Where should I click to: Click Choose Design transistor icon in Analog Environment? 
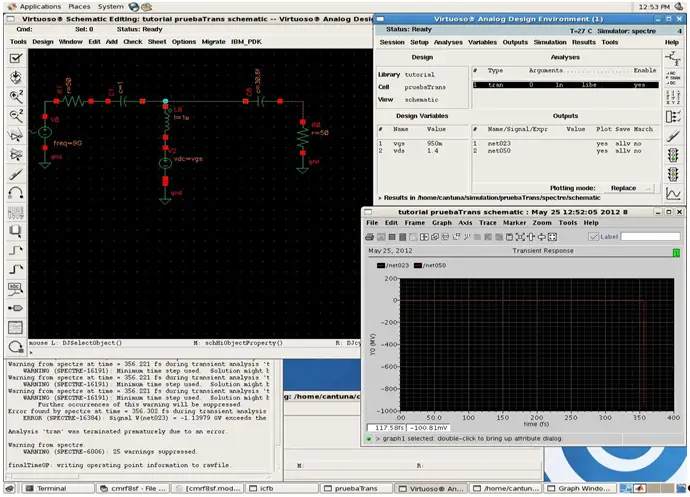(673, 58)
